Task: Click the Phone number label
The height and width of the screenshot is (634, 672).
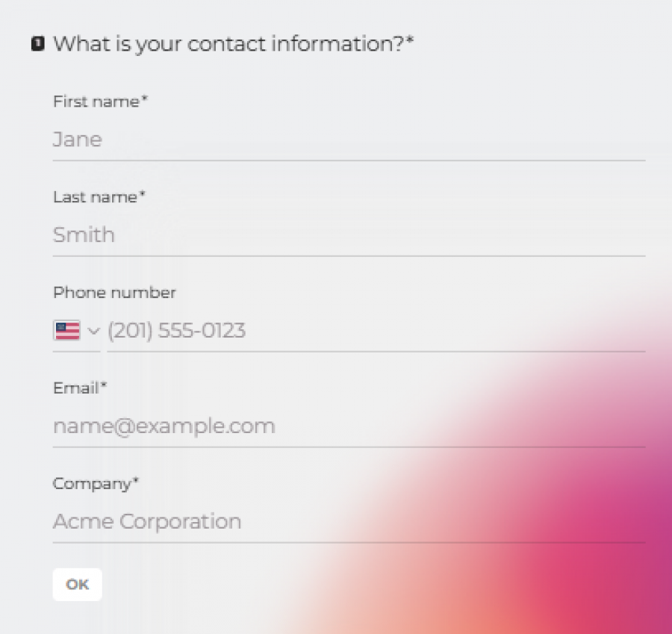Action: 114,293
